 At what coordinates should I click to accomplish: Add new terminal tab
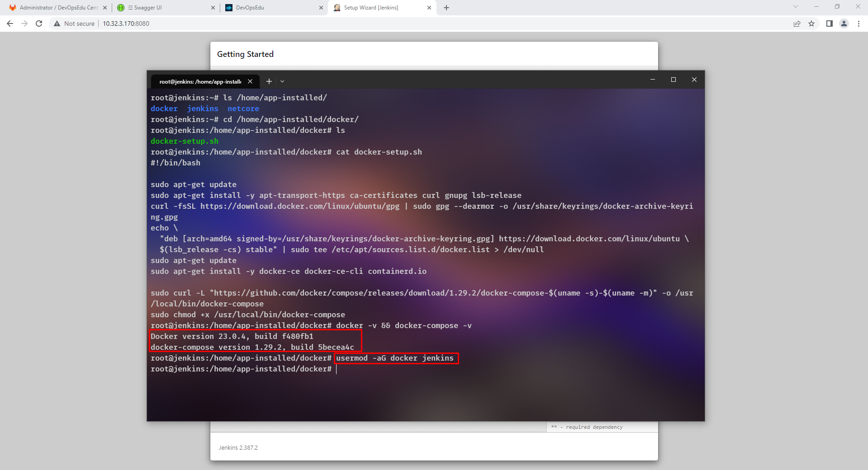point(269,81)
